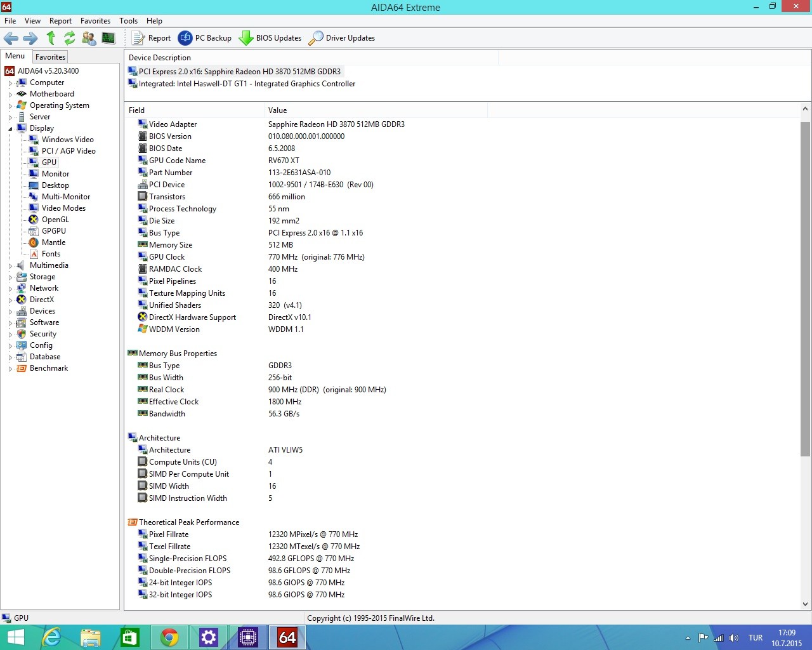
Task: Expand the Network tree node
Action: click(x=10, y=289)
